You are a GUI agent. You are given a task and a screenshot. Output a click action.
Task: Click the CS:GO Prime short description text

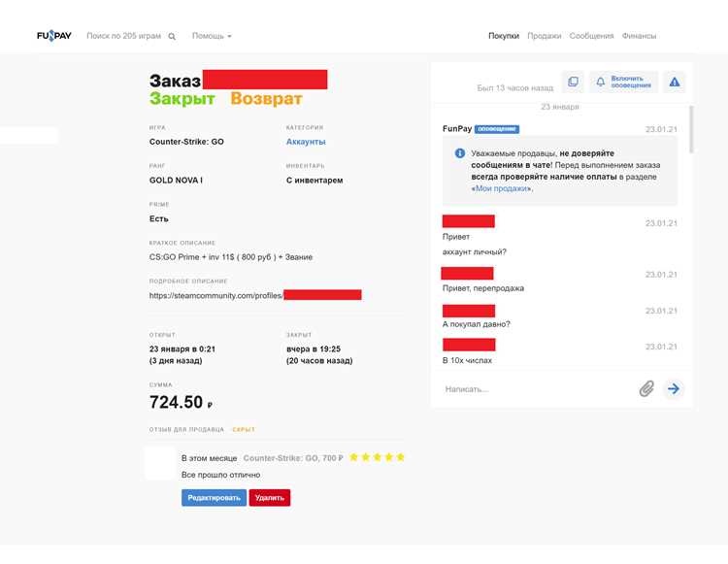click(x=231, y=256)
